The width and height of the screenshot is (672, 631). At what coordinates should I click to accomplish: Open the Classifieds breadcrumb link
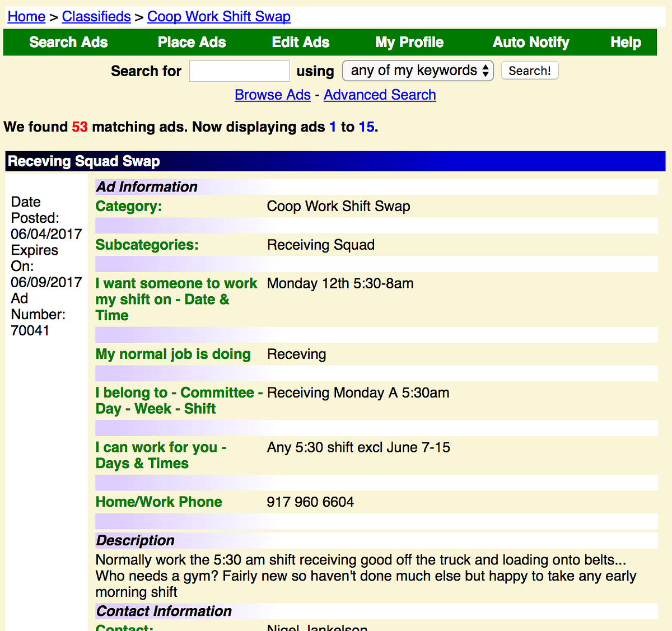96,16
